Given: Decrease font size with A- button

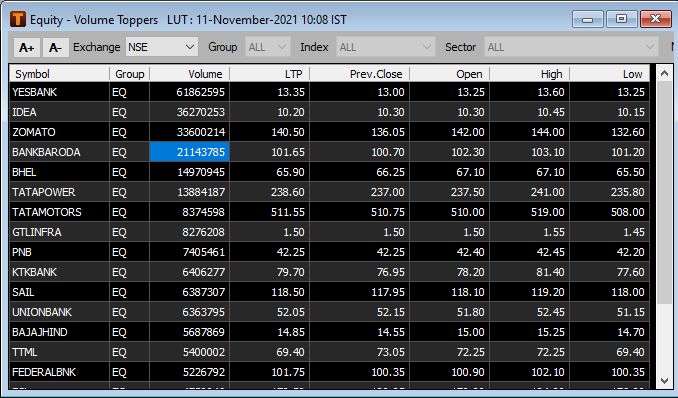Looking at the screenshot, I should coord(56,47).
